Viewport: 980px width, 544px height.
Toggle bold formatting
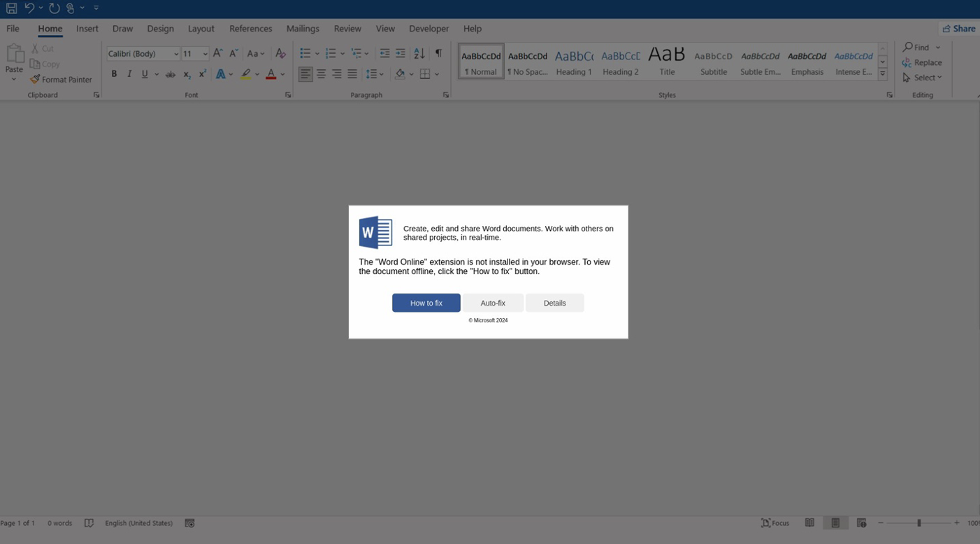coord(114,73)
